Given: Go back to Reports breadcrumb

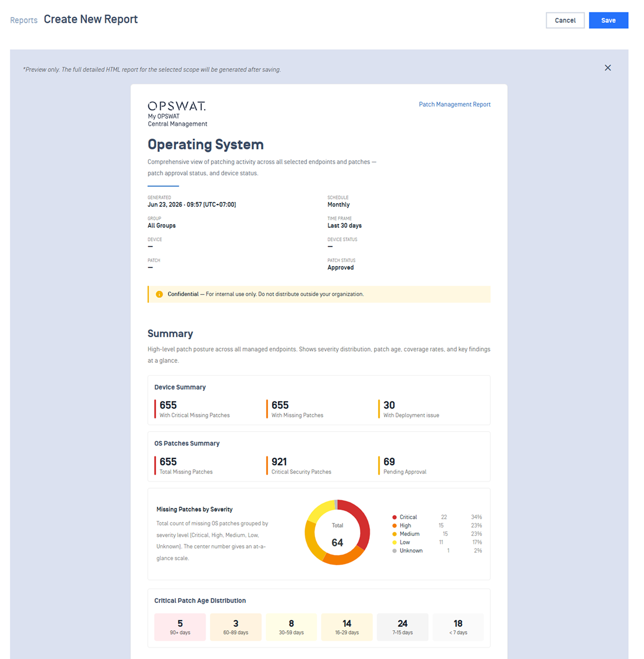Looking at the screenshot, I should 24,20.
